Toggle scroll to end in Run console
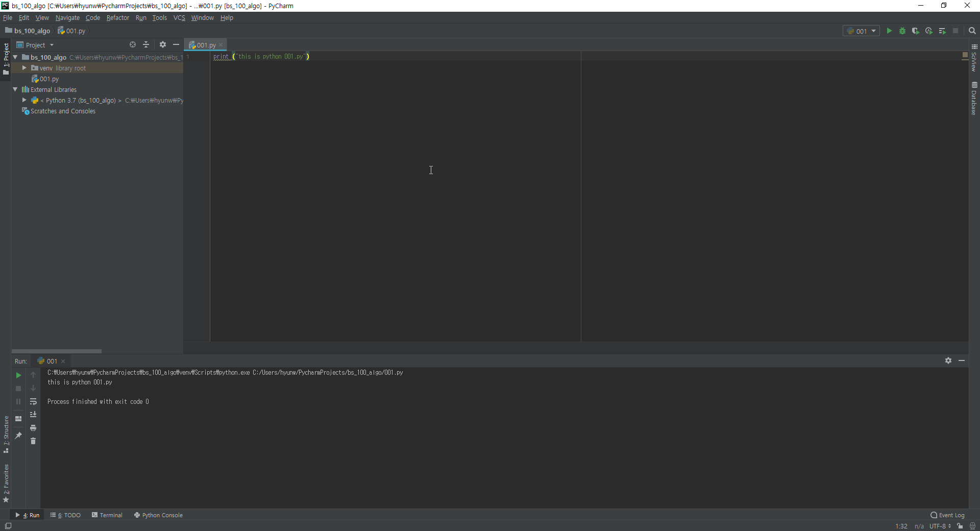Viewport: 980px width, 531px height. [33, 415]
